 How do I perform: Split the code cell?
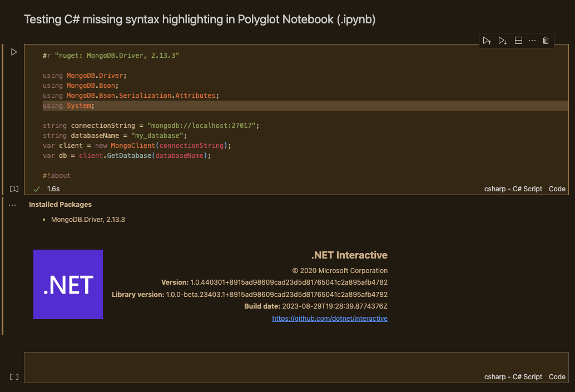[x=518, y=40]
